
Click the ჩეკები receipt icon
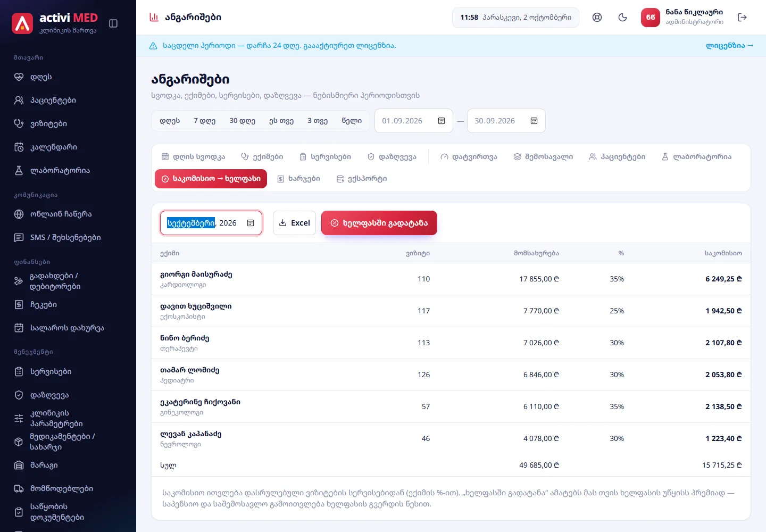point(19,305)
